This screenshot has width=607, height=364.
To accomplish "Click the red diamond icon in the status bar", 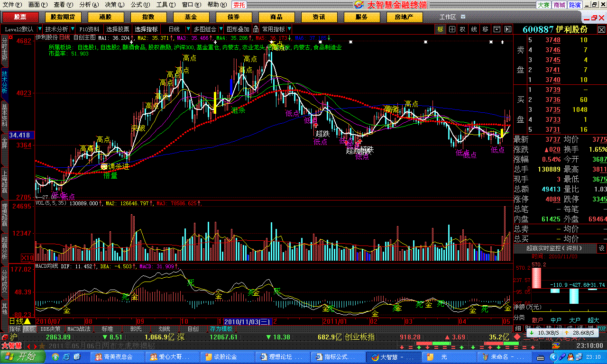I will coord(517,337).
